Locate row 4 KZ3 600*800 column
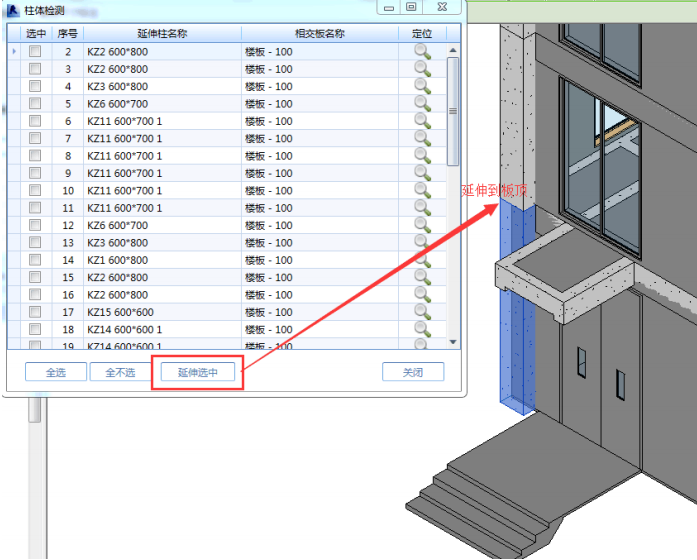The height and width of the screenshot is (560, 697). [422, 86]
